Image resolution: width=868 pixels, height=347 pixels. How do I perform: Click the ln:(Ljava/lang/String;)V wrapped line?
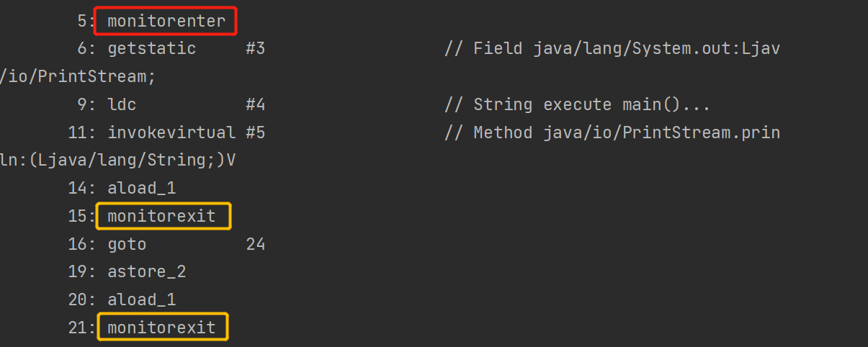pyautogui.click(x=117, y=161)
